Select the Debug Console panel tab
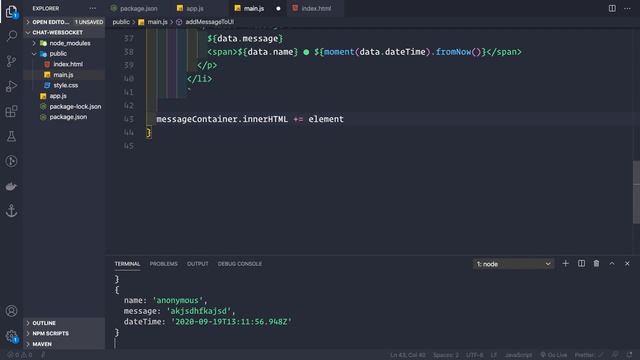Image resolution: width=640 pixels, height=360 pixels. point(240,264)
